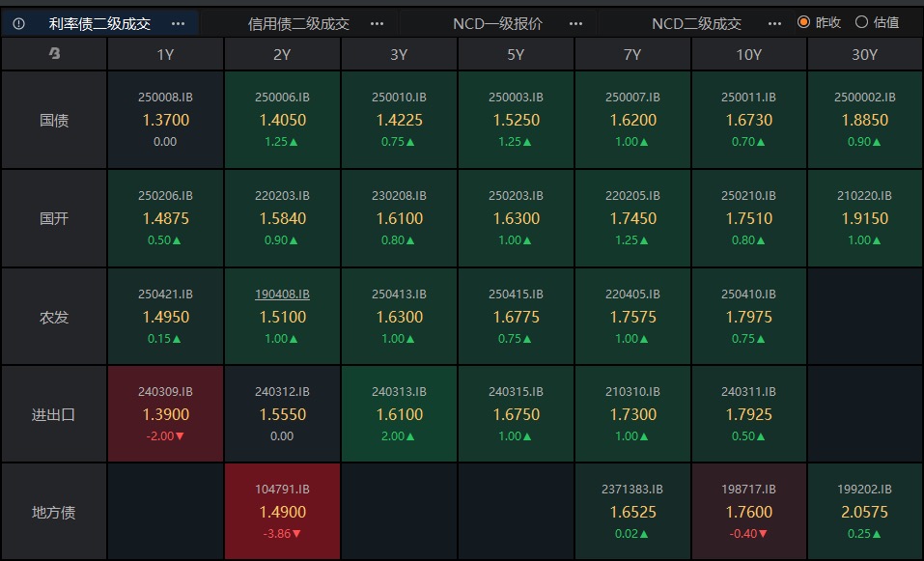
Task: Select the 农发 row label
Action: tap(54, 317)
